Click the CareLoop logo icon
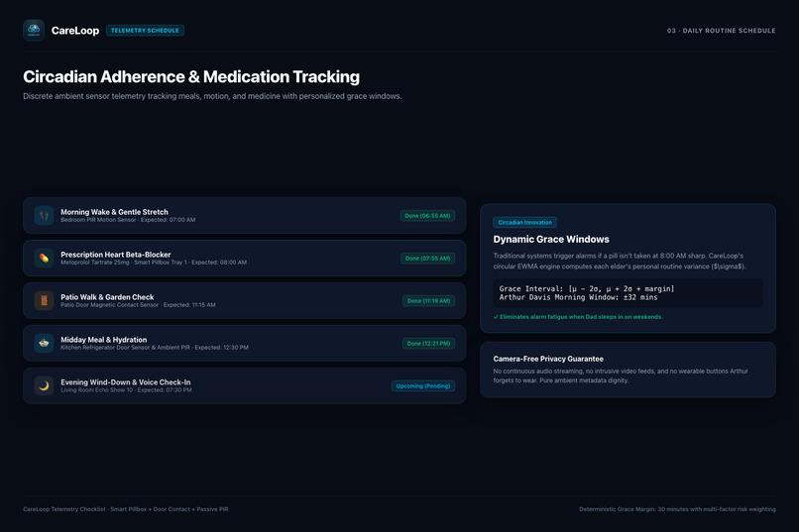 pyautogui.click(x=34, y=30)
